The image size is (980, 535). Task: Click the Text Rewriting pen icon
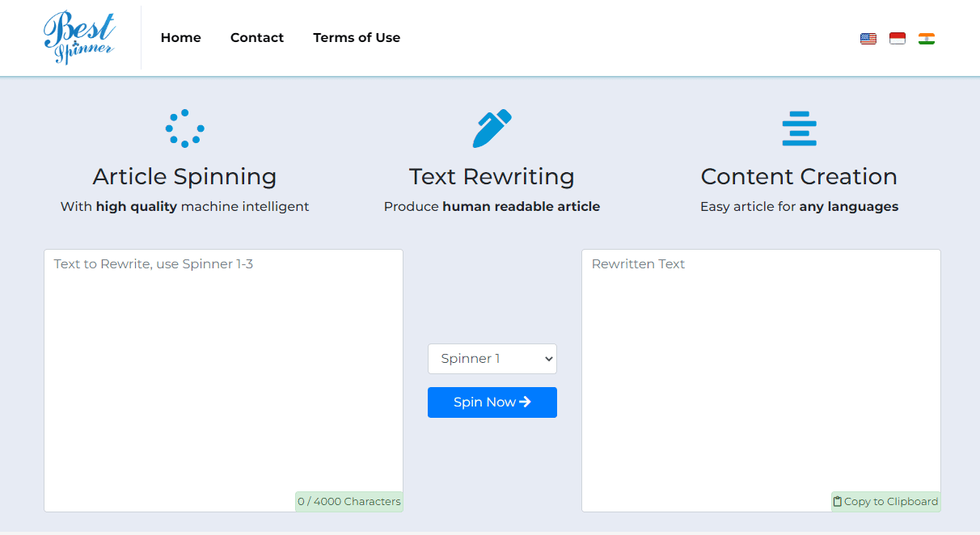click(x=492, y=128)
